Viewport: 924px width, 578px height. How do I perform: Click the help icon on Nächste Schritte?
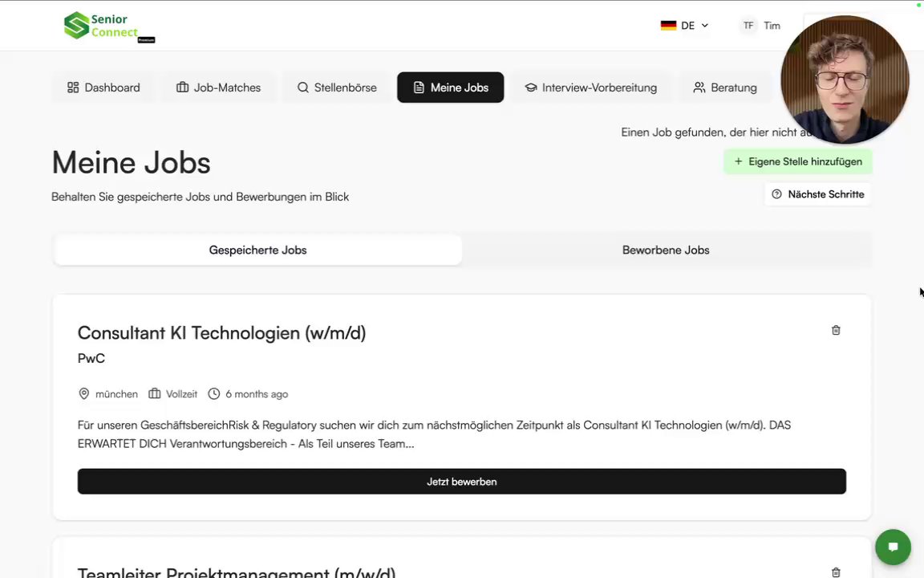776,194
